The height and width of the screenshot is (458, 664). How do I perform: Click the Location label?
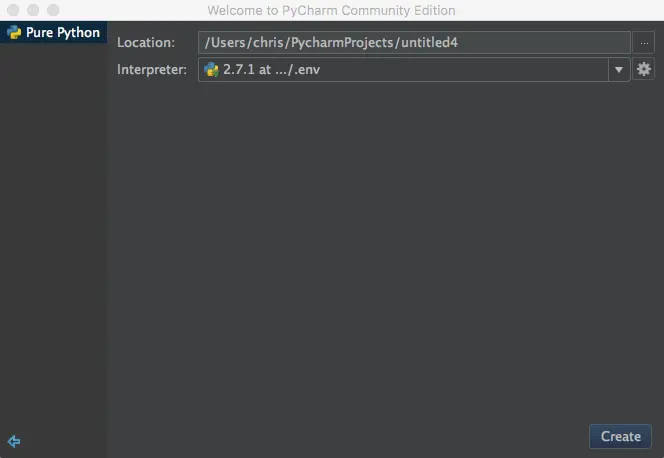click(x=146, y=42)
